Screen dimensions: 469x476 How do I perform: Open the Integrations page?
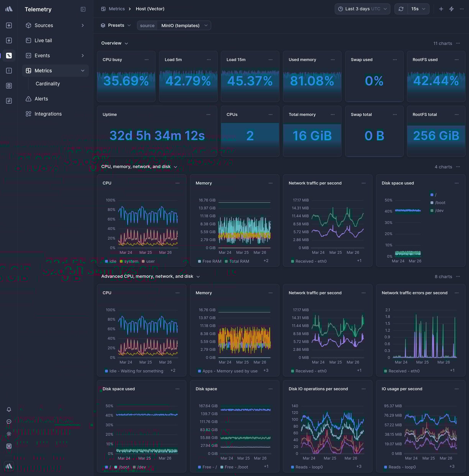pos(48,114)
